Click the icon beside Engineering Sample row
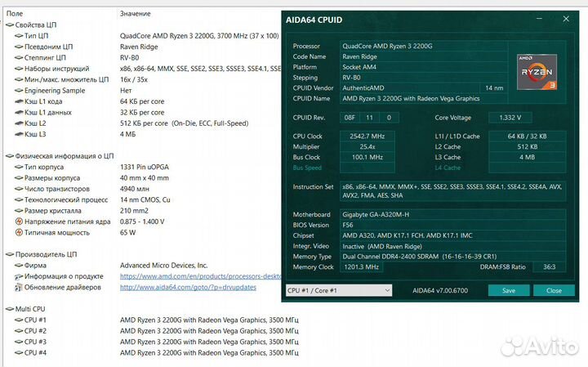588x367 pixels. coord(19,91)
